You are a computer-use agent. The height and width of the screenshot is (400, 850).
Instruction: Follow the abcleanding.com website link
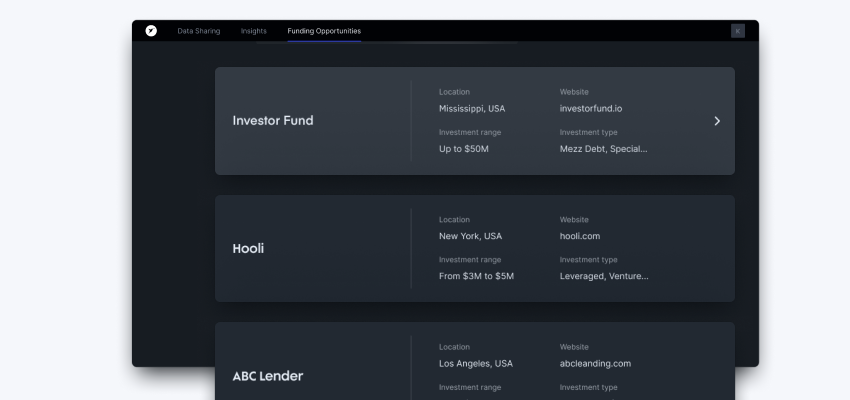click(595, 364)
